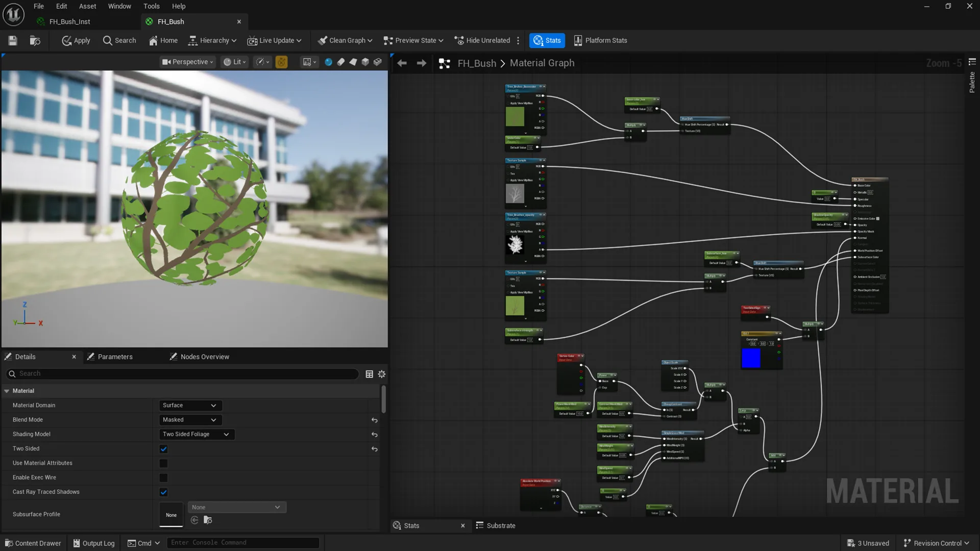980x551 pixels.
Task: Click Material Graph breadcrumb
Action: [542, 63]
